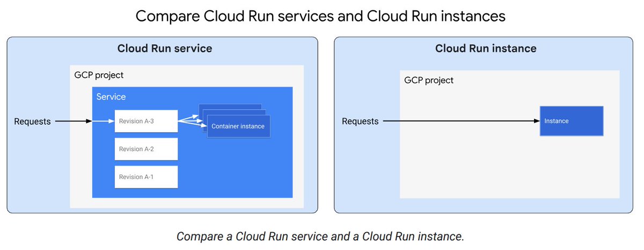This screenshot has height=250, width=644.
Task: Click the title 'Compare Cloud Run services and Cloud Run instances'
Action: (x=320, y=16)
